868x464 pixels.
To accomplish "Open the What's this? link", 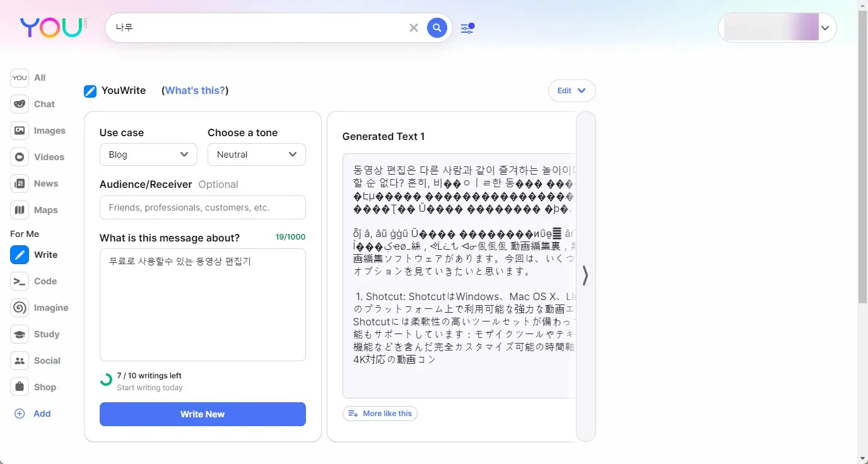I will coord(196,90).
